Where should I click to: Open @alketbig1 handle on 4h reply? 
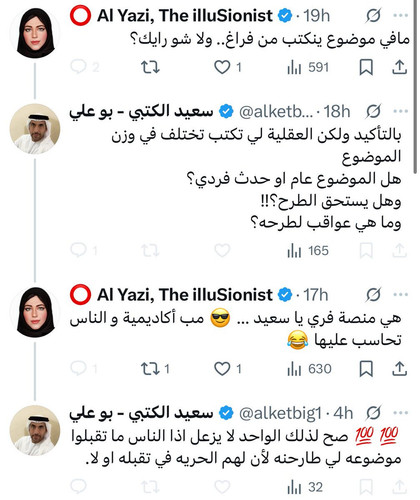280,413
